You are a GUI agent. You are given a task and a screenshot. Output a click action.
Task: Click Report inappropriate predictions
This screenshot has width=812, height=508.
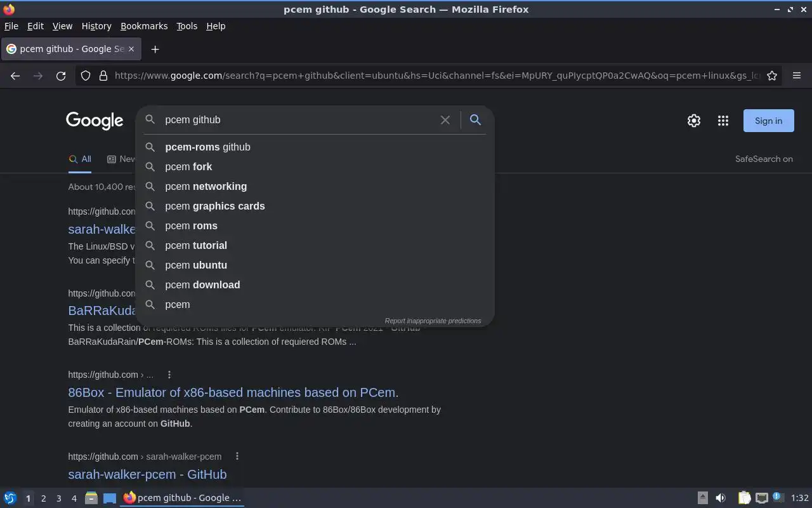433,321
